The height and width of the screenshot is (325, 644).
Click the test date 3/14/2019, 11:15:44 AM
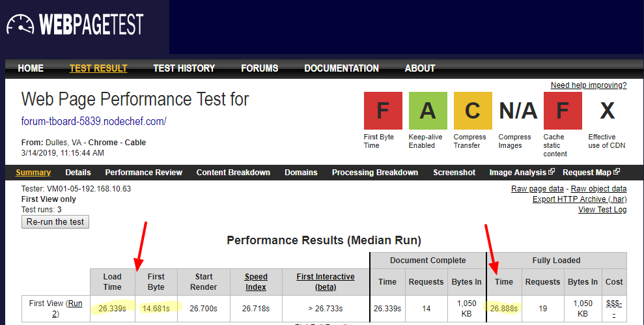click(x=63, y=153)
